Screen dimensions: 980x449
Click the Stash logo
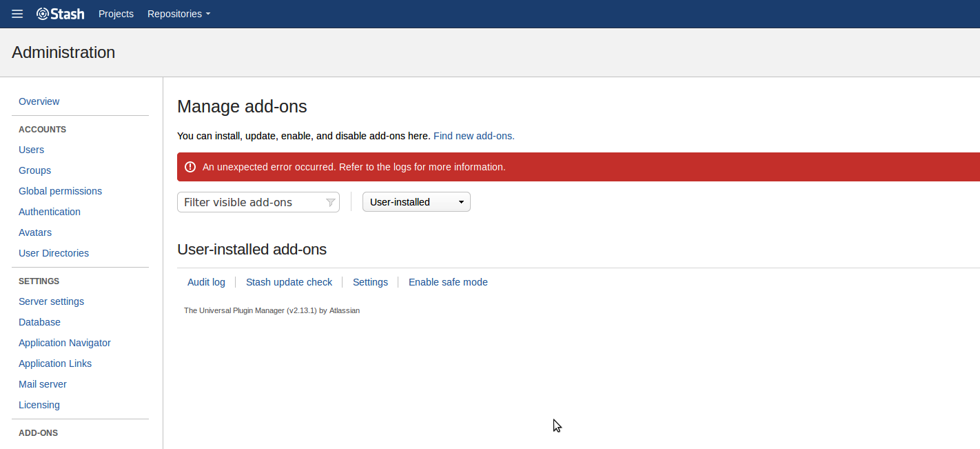pyautogui.click(x=61, y=14)
